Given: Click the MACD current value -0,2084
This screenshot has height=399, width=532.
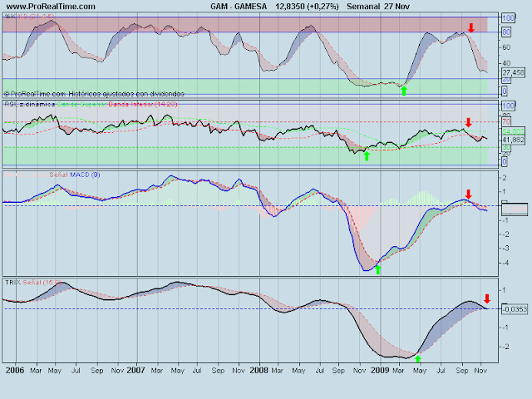Looking at the screenshot, I should (x=515, y=209).
